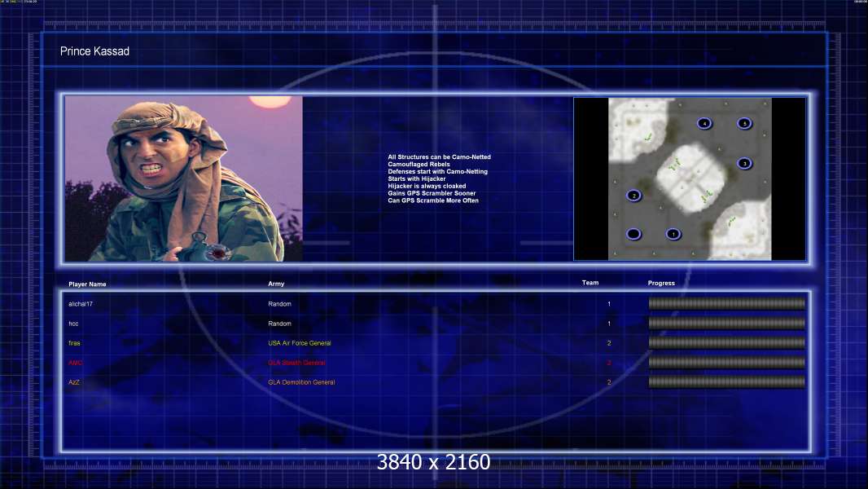Click 'Gains GPS Scrambler Sooner' line
868x489 pixels.
(x=432, y=193)
